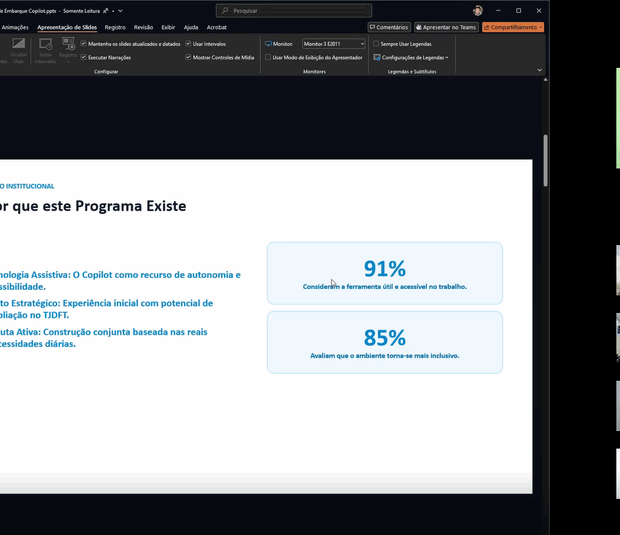Switch to the Exibir tab
This screenshot has width=620, height=535.
pos(168,27)
